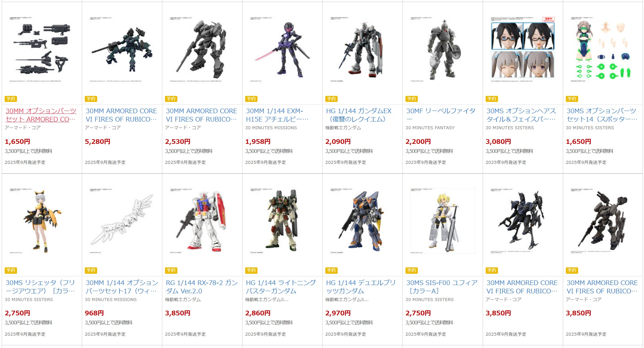
Task: Open the HG 1/144 ライトニングバスターガンダム link
Action: (x=281, y=287)
